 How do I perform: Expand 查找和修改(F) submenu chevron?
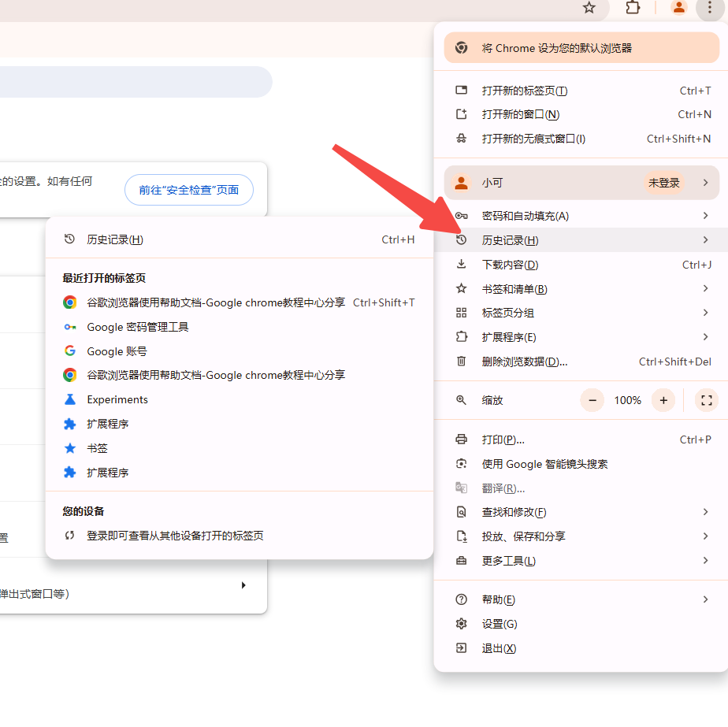705,512
